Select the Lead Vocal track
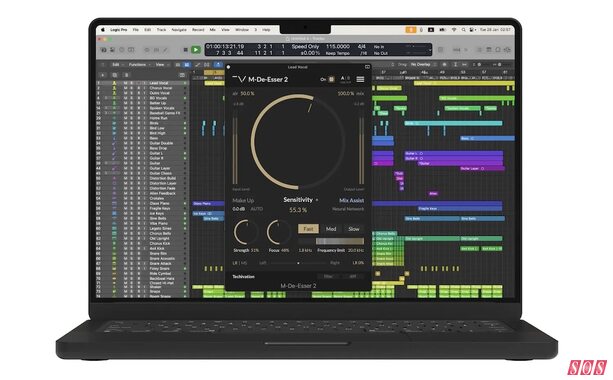 159,83
